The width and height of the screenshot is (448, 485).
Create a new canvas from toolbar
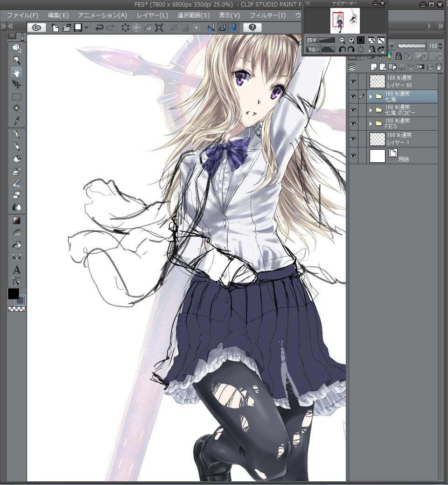point(55,28)
